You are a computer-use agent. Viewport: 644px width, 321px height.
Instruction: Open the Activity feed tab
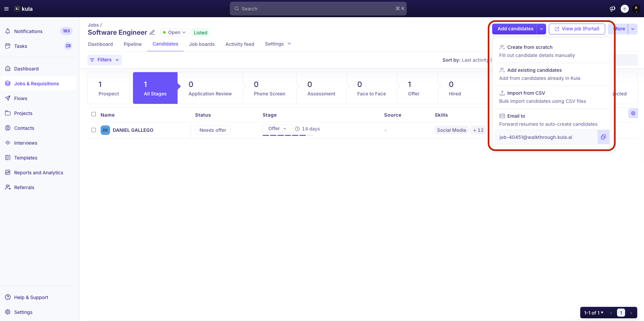click(x=240, y=44)
